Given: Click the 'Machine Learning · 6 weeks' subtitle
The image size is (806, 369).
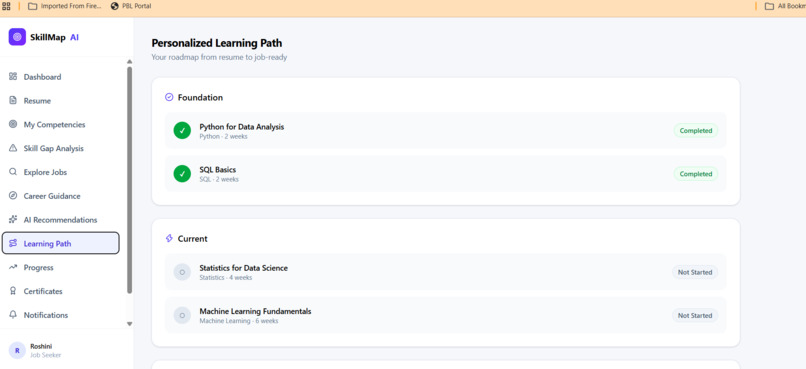Looking at the screenshot, I should (239, 321).
